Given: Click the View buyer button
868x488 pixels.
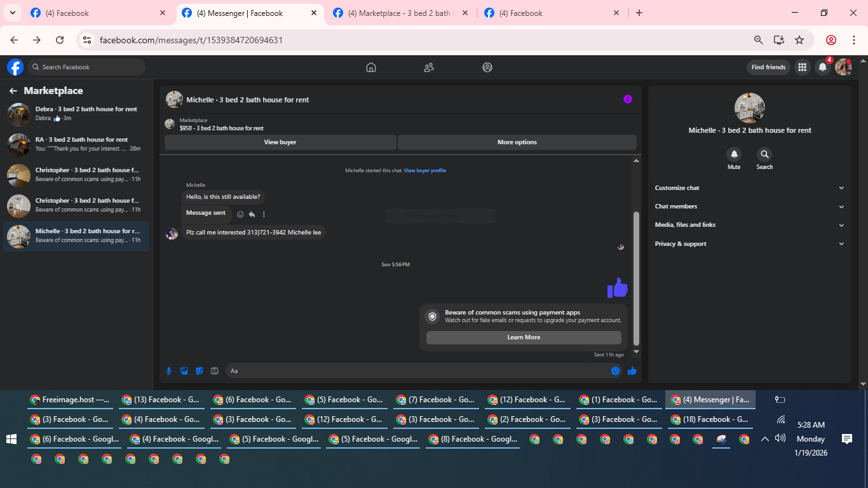Looking at the screenshot, I should click(280, 142).
